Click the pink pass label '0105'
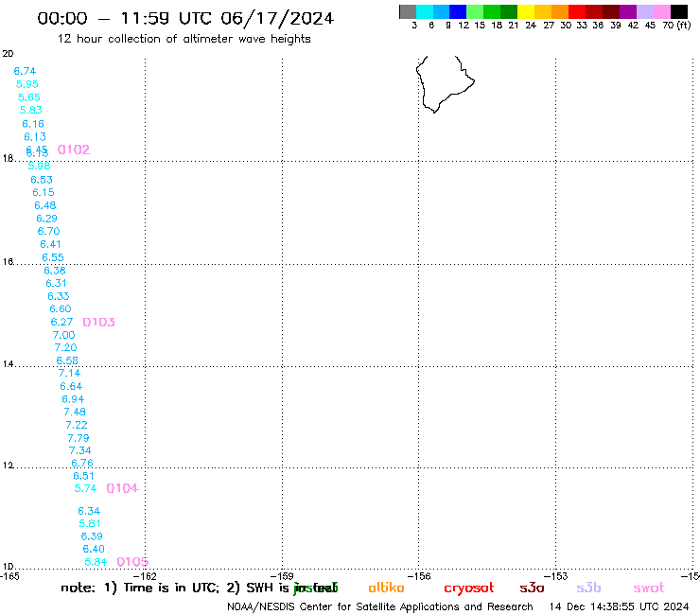 [x=132, y=562]
